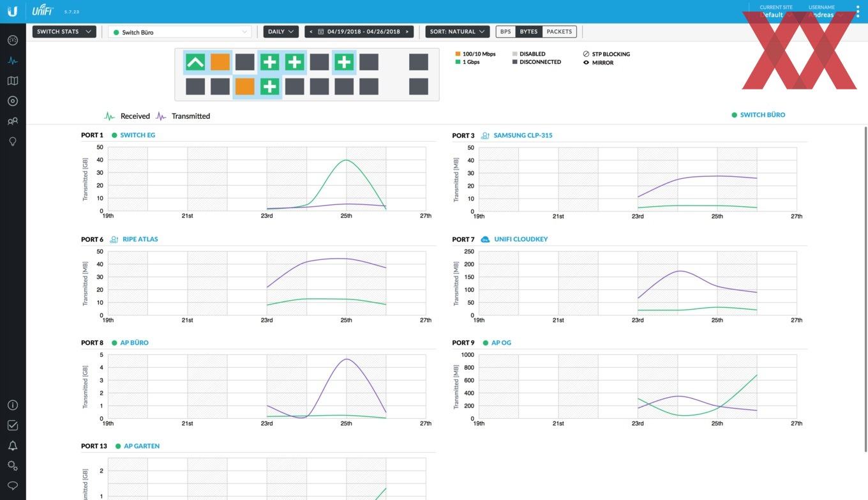The width and height of the screenshot is (868, 500).
Task: Click client icon beside Samsung CLP-315
Action: click(485, 135)
